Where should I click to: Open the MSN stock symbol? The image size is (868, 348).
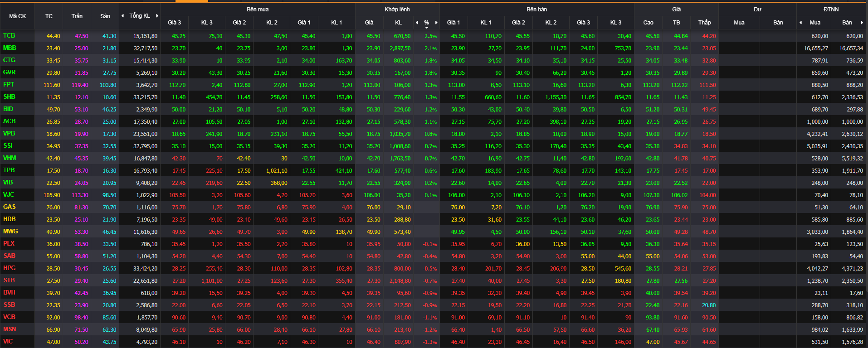[10, 329]
